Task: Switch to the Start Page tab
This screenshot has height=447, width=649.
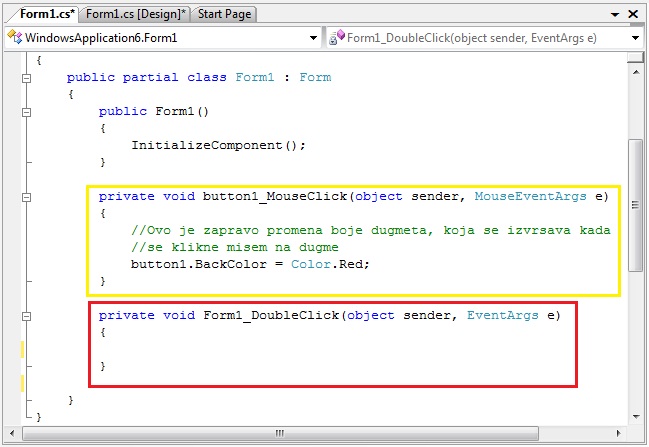Action: tap(224, 14)
